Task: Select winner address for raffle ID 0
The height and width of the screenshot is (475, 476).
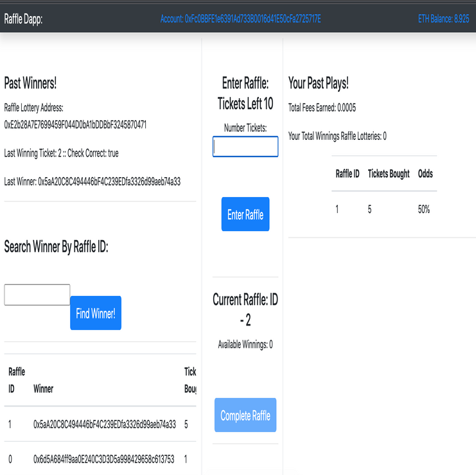Action: (104, 459)
